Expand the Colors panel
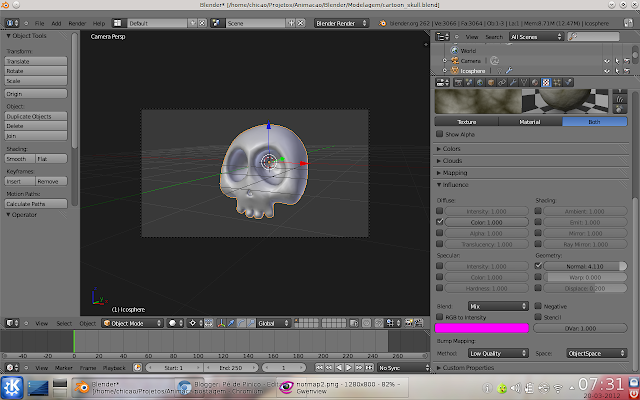This screenshot has height=400, width=640. 449,149
